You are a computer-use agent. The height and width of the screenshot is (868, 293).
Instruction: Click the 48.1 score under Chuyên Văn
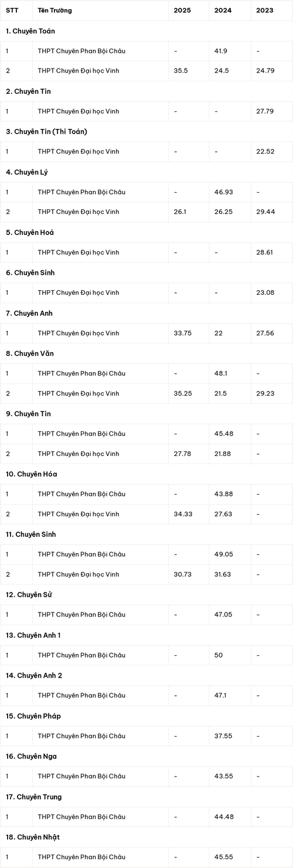tap(221, 373)
